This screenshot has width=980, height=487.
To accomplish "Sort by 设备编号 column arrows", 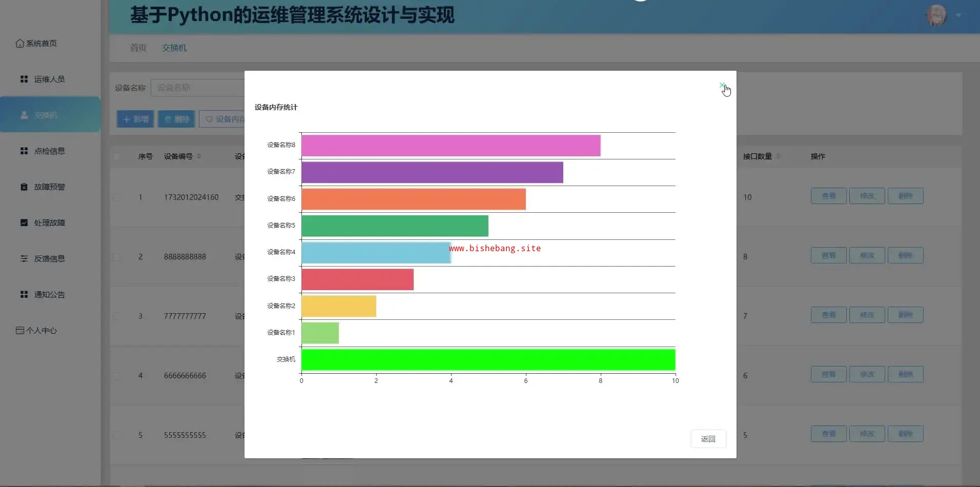I will tap(199, 156).
